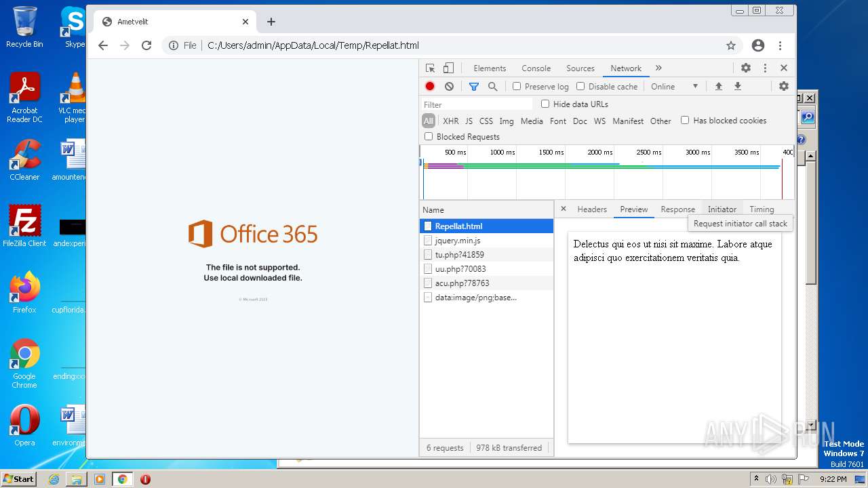Click the network Filter text field
This screenshot has width=868, height=488.
point(477,104)
